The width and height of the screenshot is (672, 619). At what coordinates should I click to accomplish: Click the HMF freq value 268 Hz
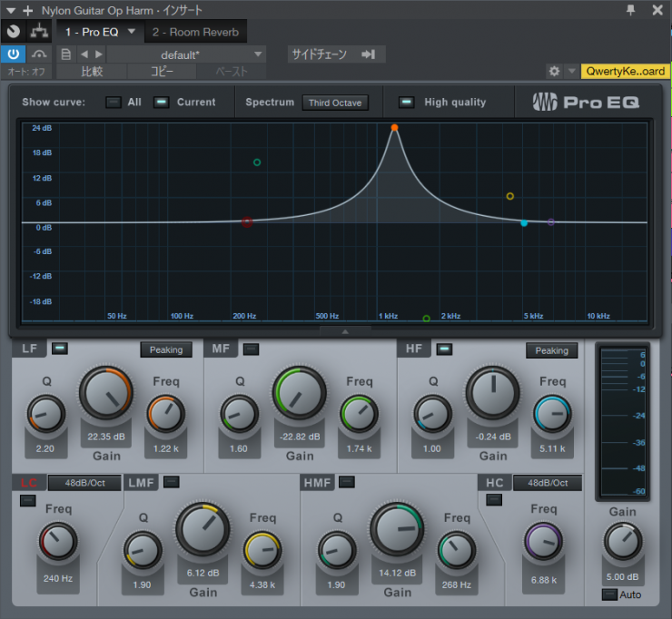coord(457,585)
